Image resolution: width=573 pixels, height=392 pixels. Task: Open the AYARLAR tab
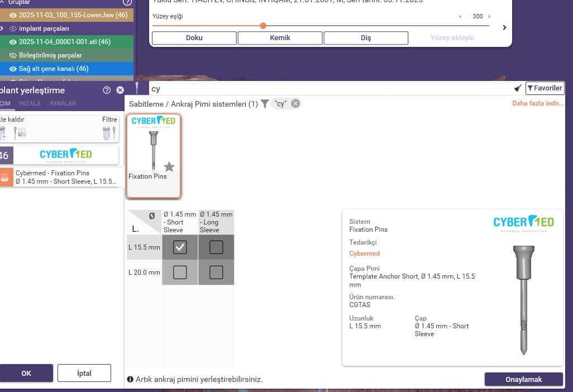(63, 103)
